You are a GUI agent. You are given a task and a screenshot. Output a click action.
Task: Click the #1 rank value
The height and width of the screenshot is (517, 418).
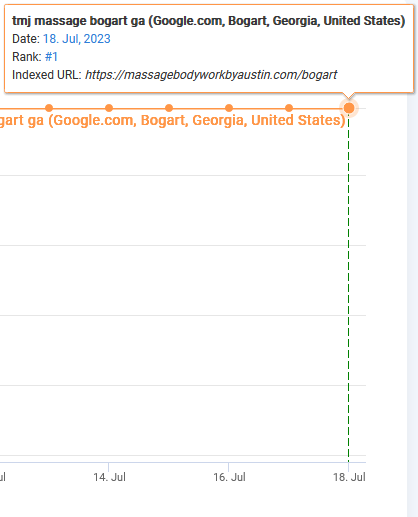click(51, 57)
